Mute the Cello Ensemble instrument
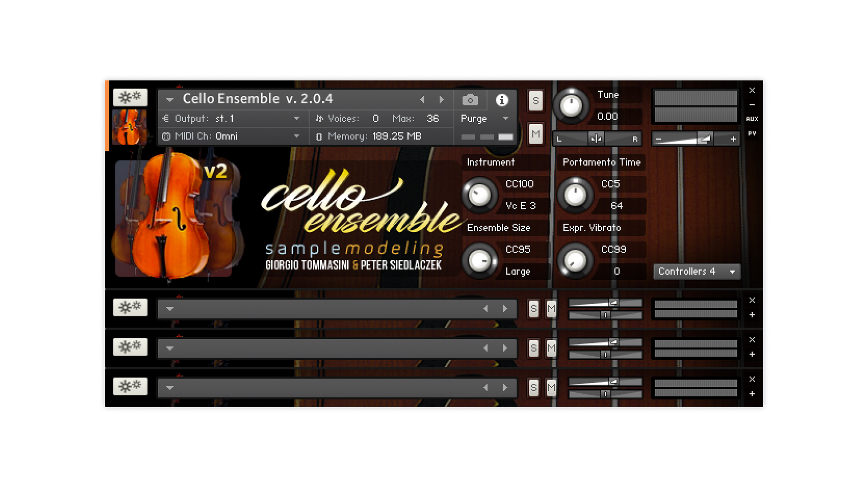Screen dimensions: 868x488 point(535,134)
